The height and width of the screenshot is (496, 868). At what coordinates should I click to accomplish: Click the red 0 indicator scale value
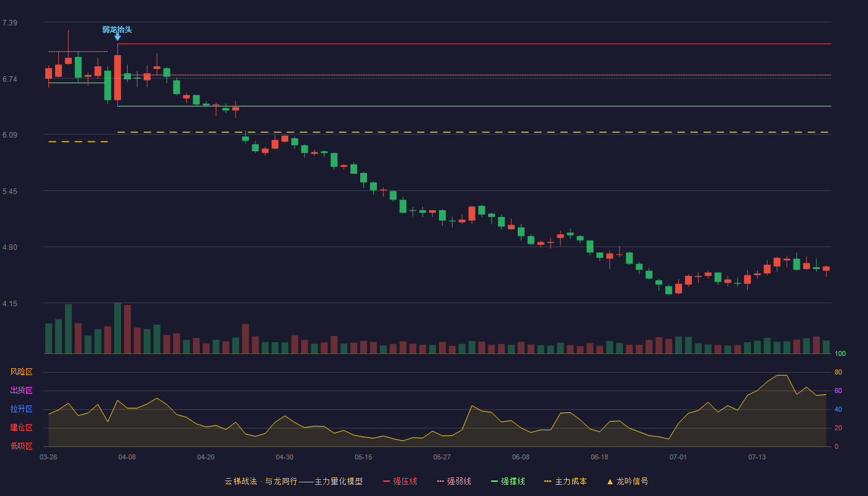836,446
